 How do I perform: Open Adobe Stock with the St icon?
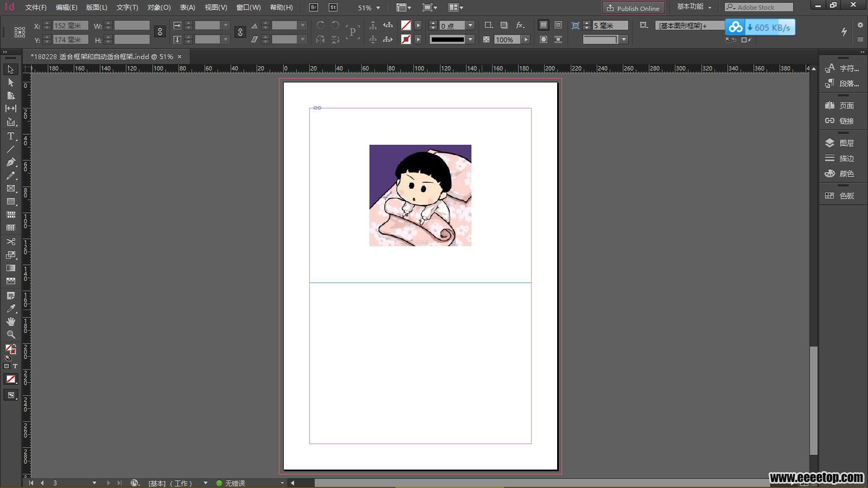[333, 8]
